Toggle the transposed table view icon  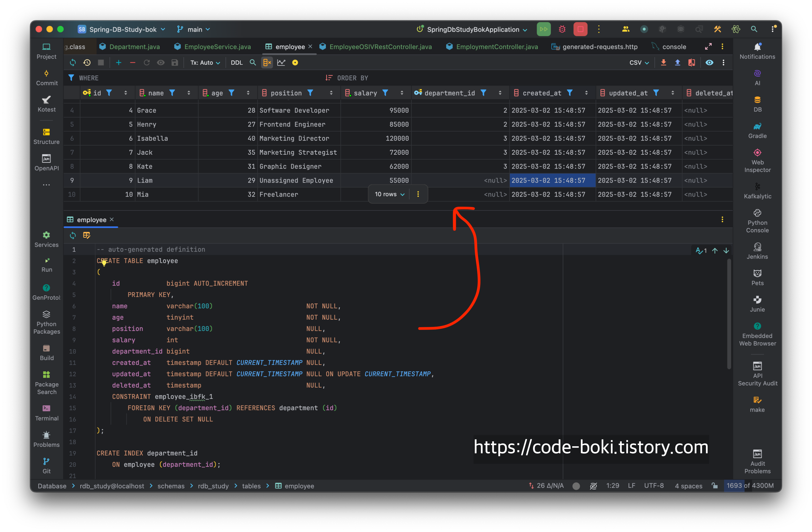(x=267, y=62)
